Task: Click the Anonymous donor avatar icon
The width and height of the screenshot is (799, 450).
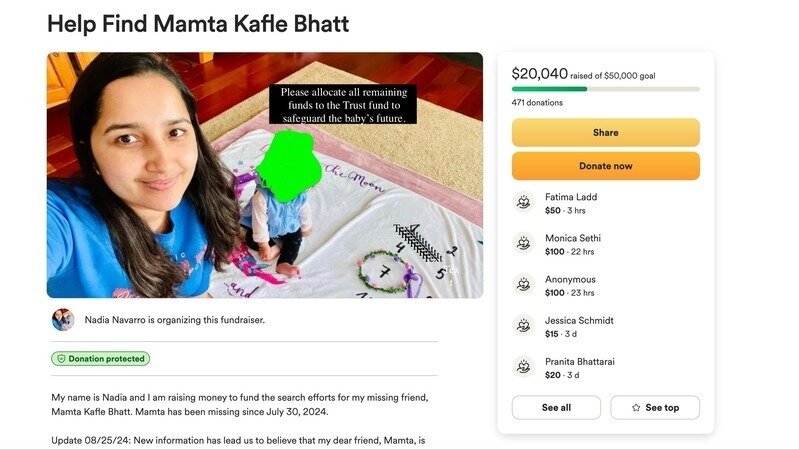Action: (523, 284)
